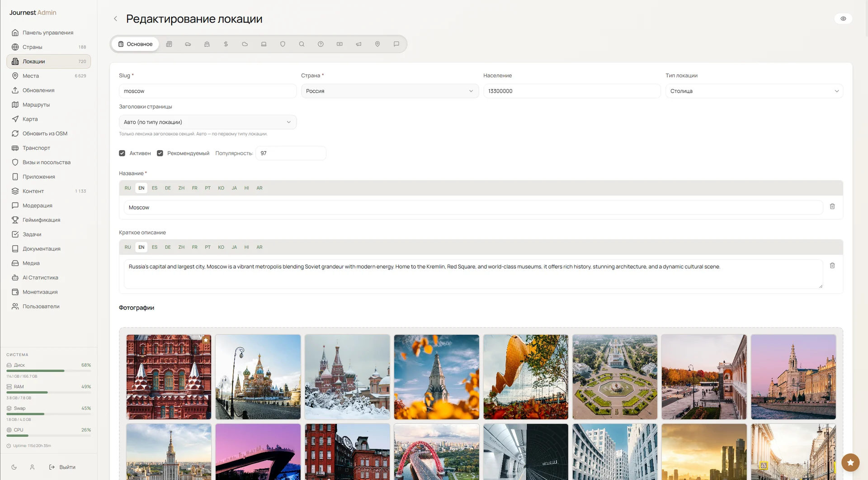868x480 pixels.
Task: Click the Выйти logout button
Action: (x=62, y=467)
